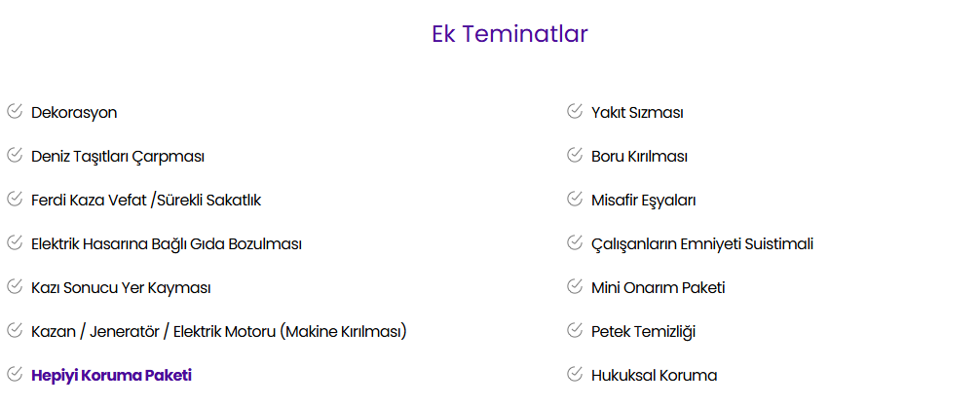Click the check icon beside Dekorasyon
Screen dimensions: 980x405
pyautogui.click(x=15, y=111)
